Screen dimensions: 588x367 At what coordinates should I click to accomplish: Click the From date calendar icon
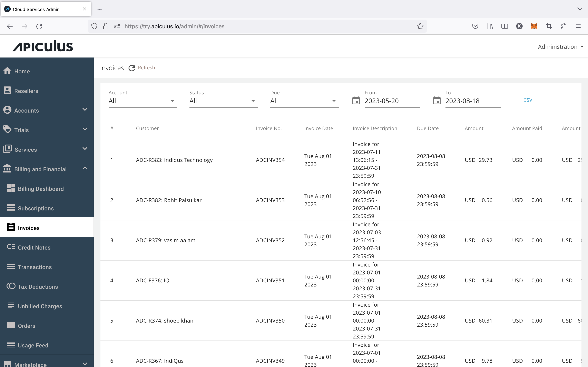(x=356, y=101)
